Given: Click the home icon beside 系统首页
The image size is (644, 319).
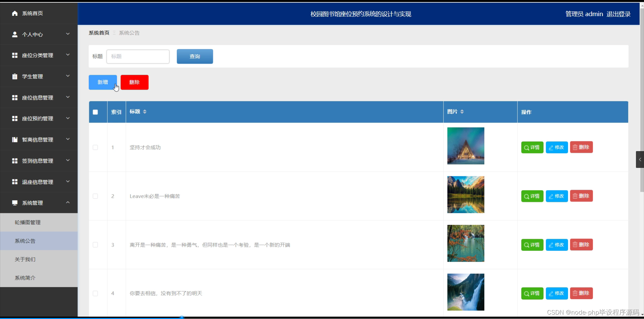Looking at the screenshot, I should (x=15, y=13).
